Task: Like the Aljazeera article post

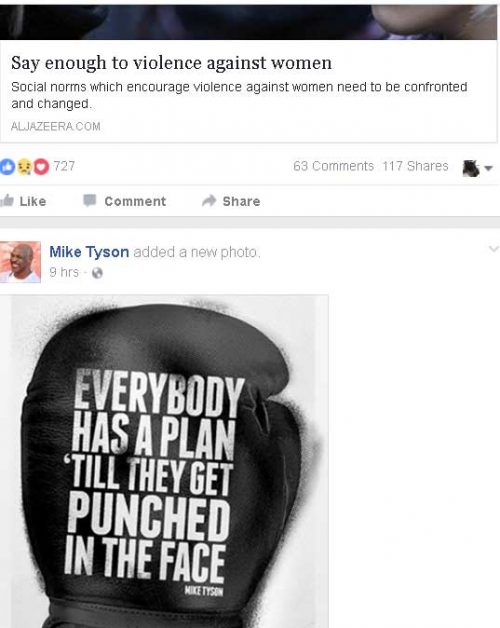Action: pyautogui.click(x=23, y=201)
